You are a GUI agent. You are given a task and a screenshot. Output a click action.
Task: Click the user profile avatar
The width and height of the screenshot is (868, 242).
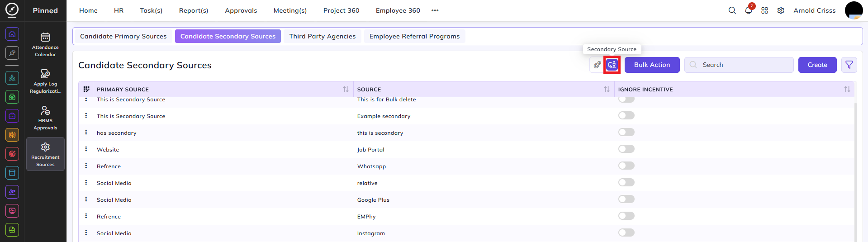[x=854, y=10]
